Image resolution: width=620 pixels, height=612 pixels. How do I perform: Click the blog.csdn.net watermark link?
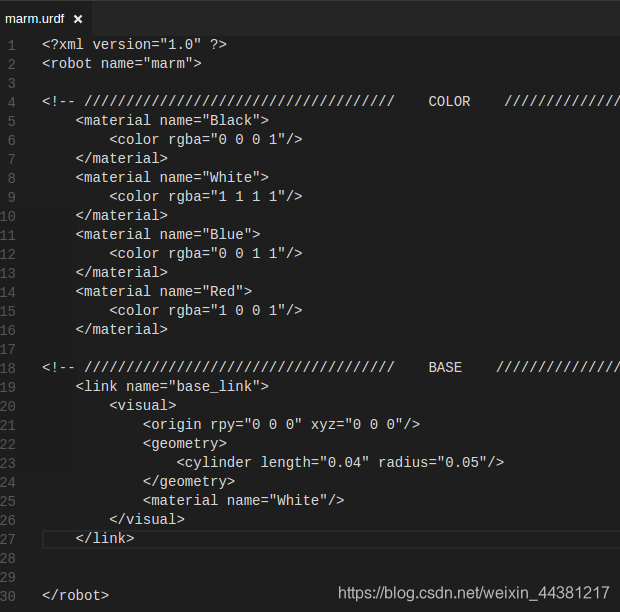click(473, 593)
